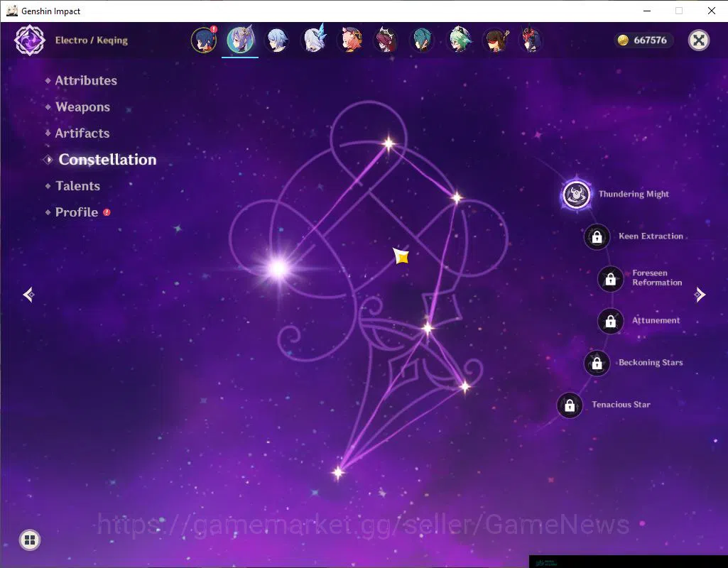Open the grid menu at bottom left

[x=30, y=540]
